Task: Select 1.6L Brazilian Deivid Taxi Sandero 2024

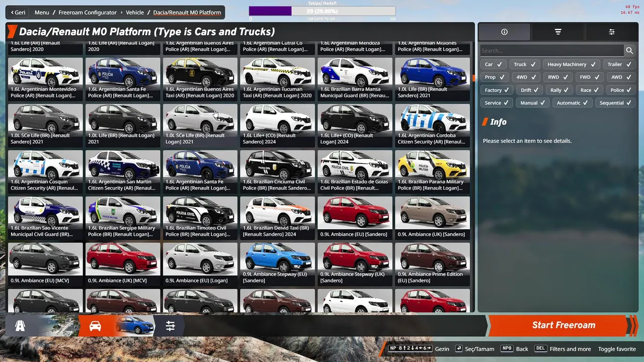Action: coord(277,218)
